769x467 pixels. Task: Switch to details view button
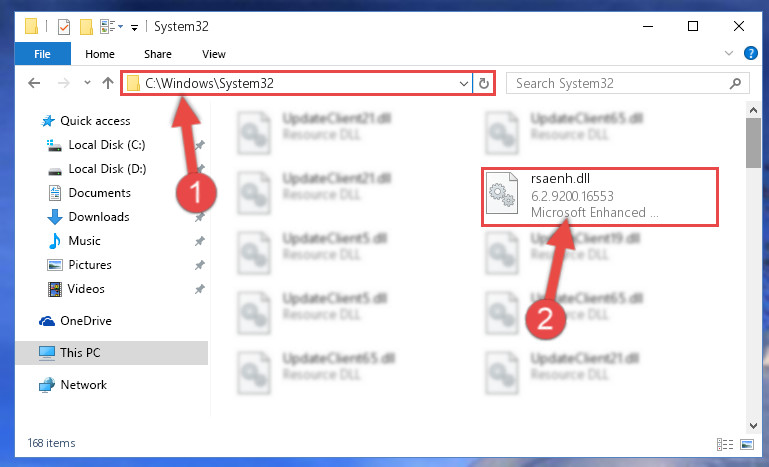point(725,444)
